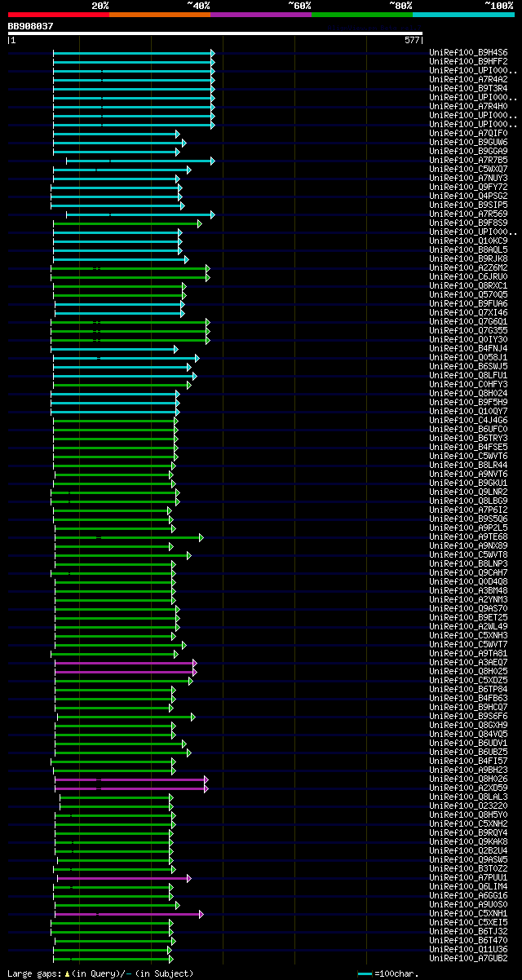Select label UniRef100_A7R7B5
Image resolution: width=522 pixels, height=980 pixels.
coord(468,160)
